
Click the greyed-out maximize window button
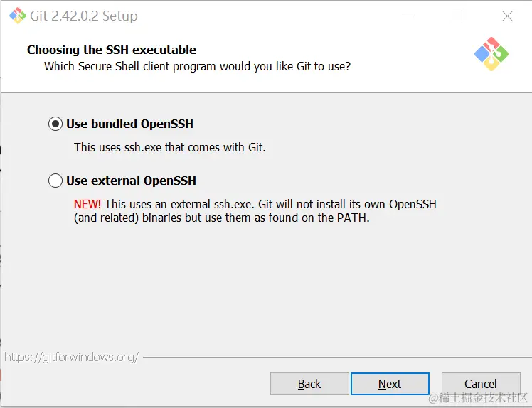[x=457, y=16]
